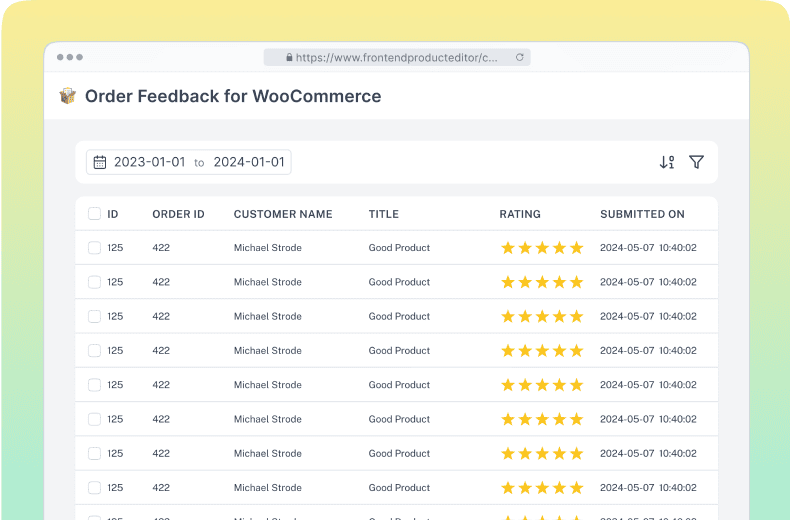
Task: Check the fourth feedback row checkbox
Action: point(94,351)
